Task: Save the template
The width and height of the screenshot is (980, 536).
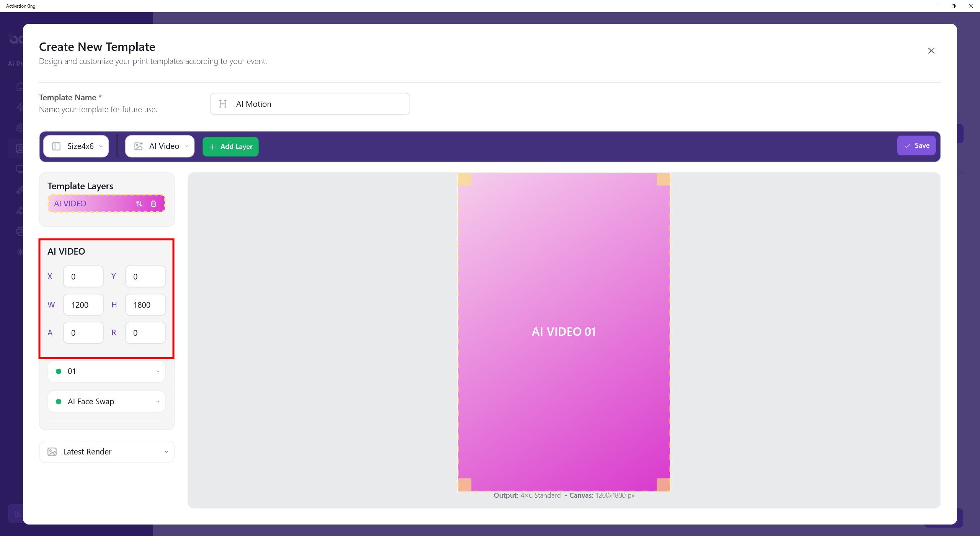Action: tap(916, 145)
